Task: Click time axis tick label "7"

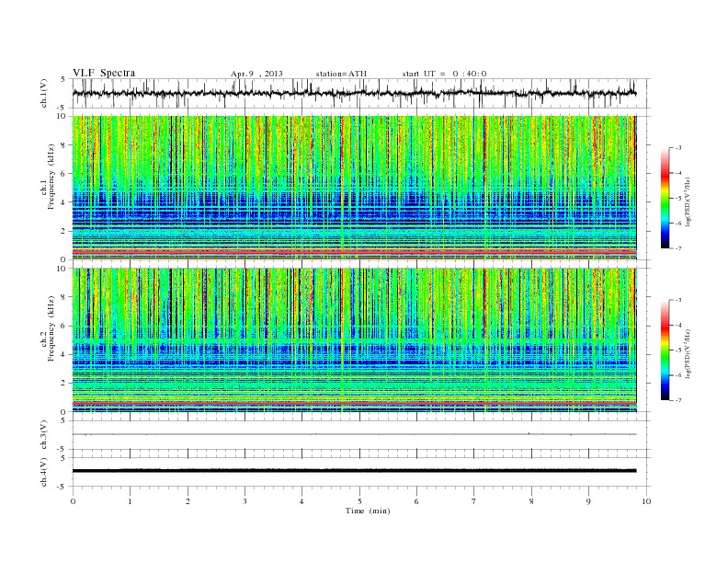Action: click(474, 501)
